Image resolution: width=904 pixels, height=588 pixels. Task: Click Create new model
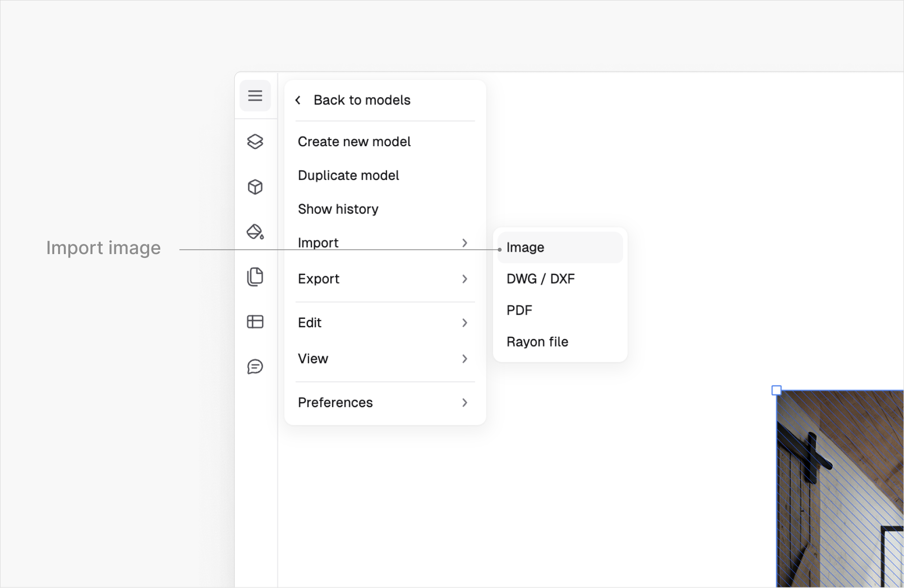click(354, 142)
